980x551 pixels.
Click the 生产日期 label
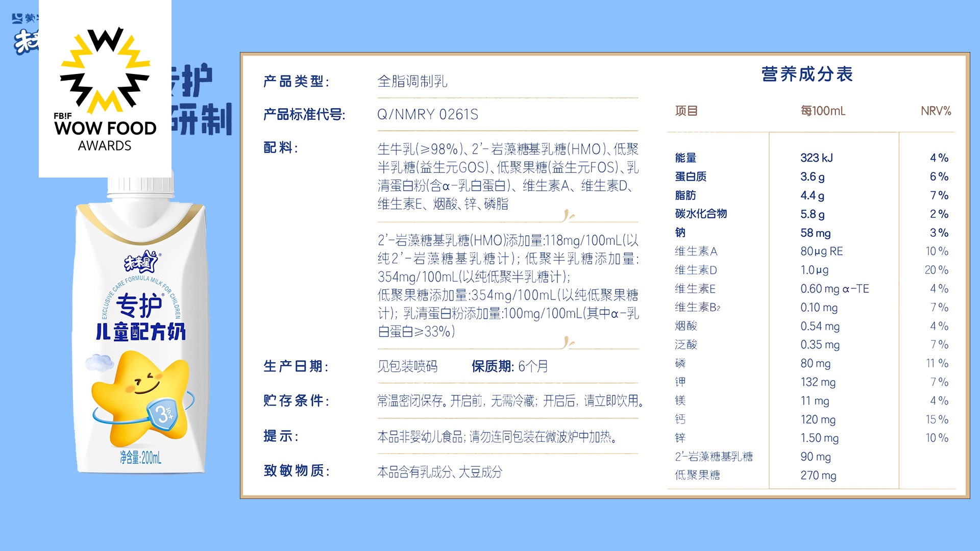(296, 366)
